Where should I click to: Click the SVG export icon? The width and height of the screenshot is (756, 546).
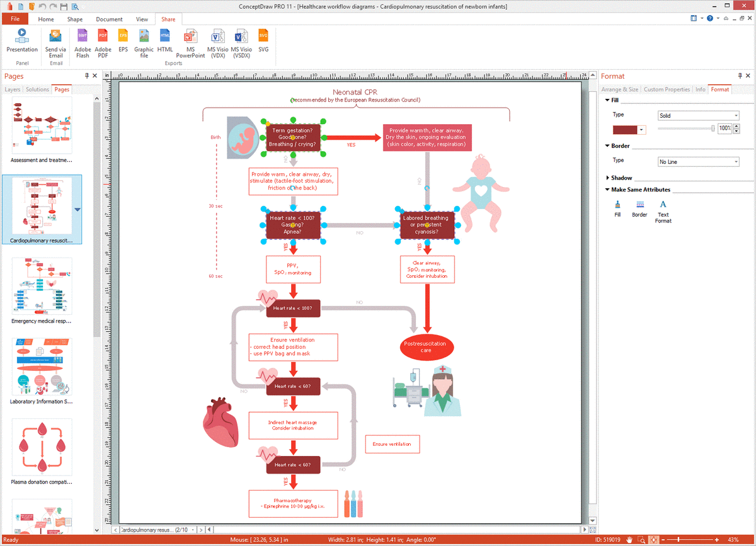point(263,40)
